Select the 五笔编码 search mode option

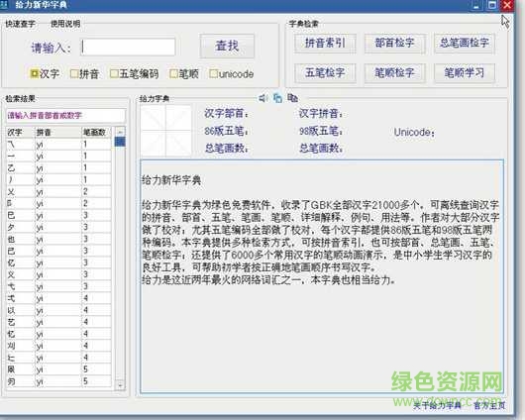(135, 73)
